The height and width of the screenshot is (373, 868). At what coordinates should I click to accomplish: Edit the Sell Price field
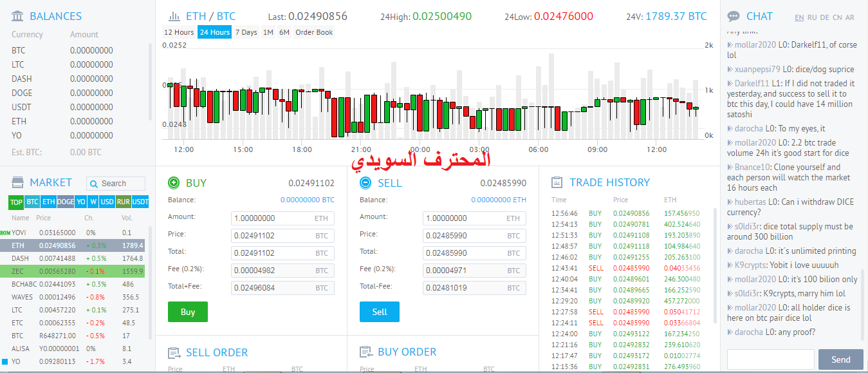tap(475, 236)
